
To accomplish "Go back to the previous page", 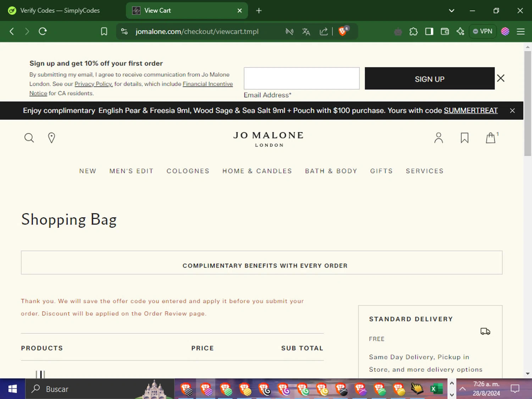I will [x=12, y=31].
